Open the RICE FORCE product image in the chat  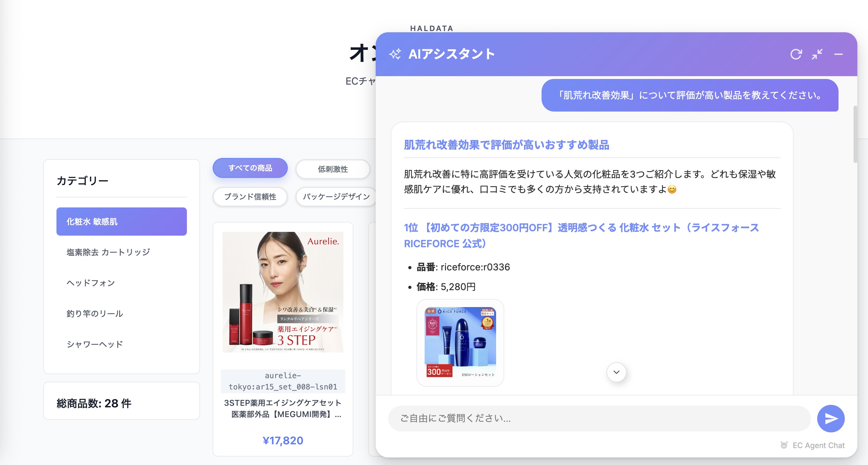coord(460,342)
